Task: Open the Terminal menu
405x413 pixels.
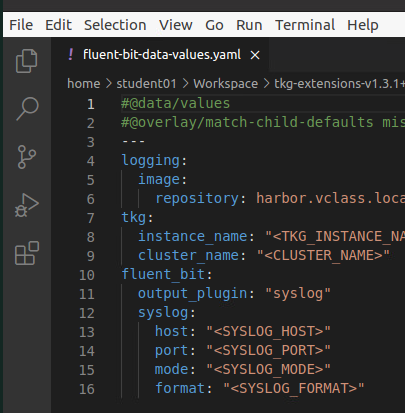Action: click(x=305, y=25)
